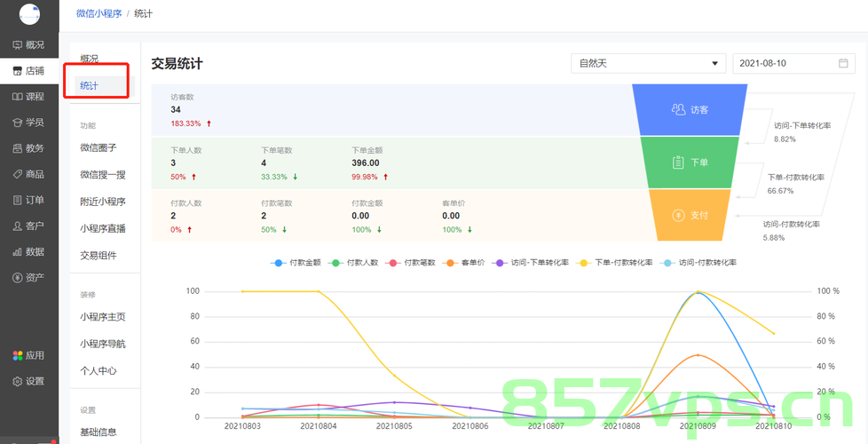Open 数据 in the dark sidebar
868x444 pixels.
tap(28, 252)
